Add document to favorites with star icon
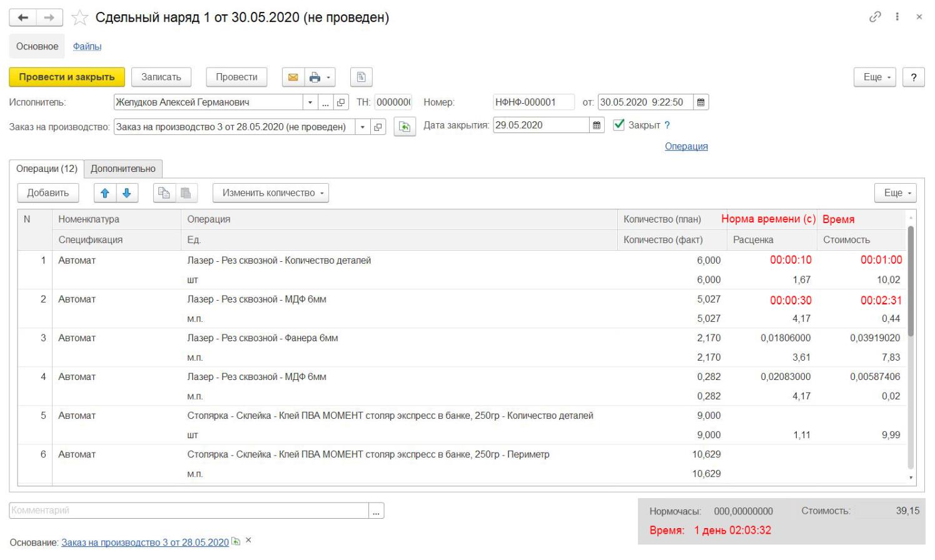 [79, 17]
